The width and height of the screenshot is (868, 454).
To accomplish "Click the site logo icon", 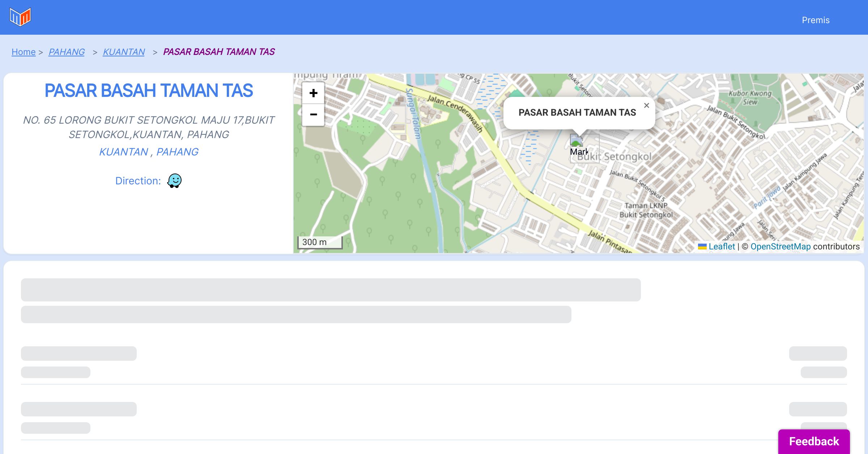I will [x=20, y=17].
